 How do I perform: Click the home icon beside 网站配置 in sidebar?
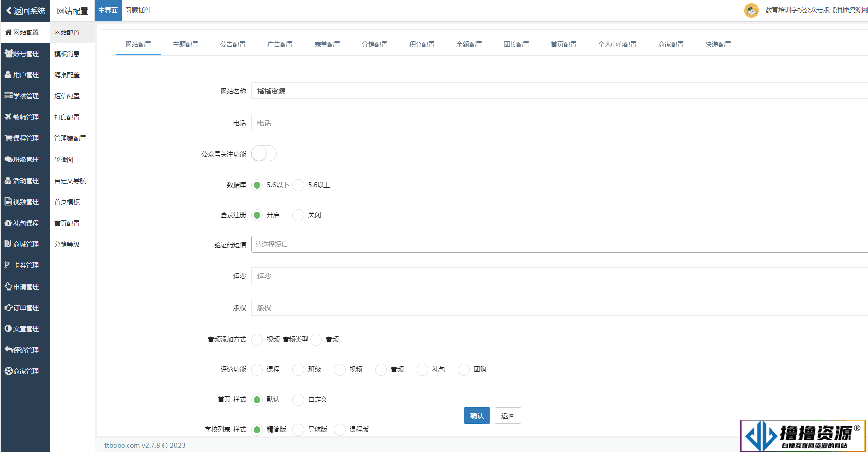(x=8, y=32)
